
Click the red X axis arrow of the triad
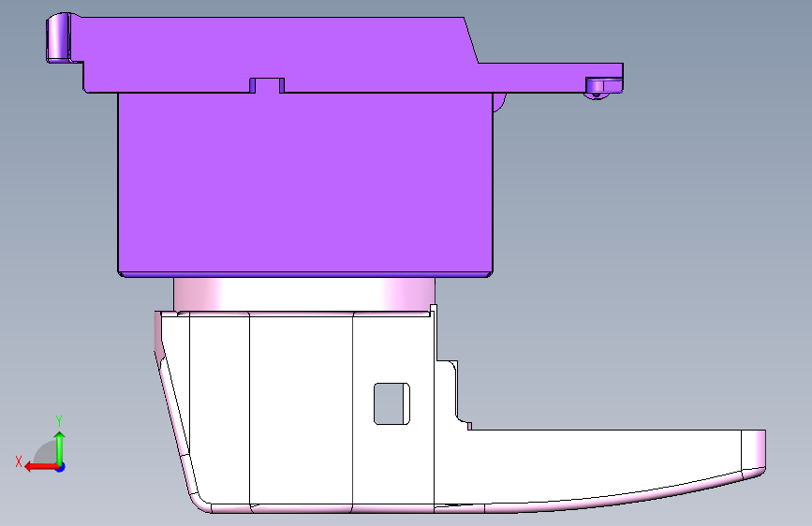point(40,467)
